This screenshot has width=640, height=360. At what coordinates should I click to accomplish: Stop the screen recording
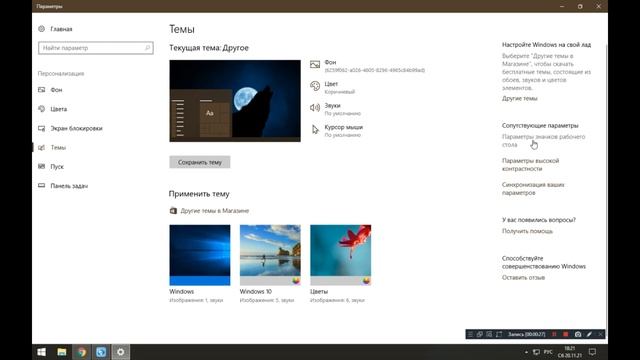tap(566, 334)
